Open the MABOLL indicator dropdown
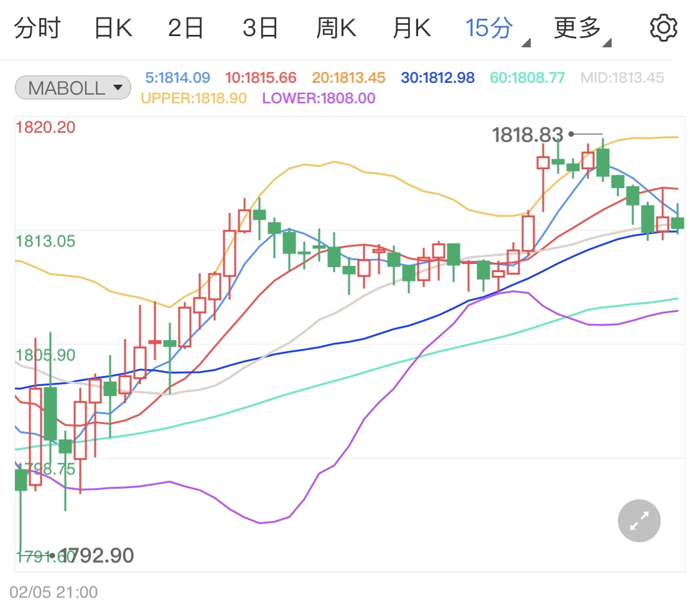 point(73,88)
